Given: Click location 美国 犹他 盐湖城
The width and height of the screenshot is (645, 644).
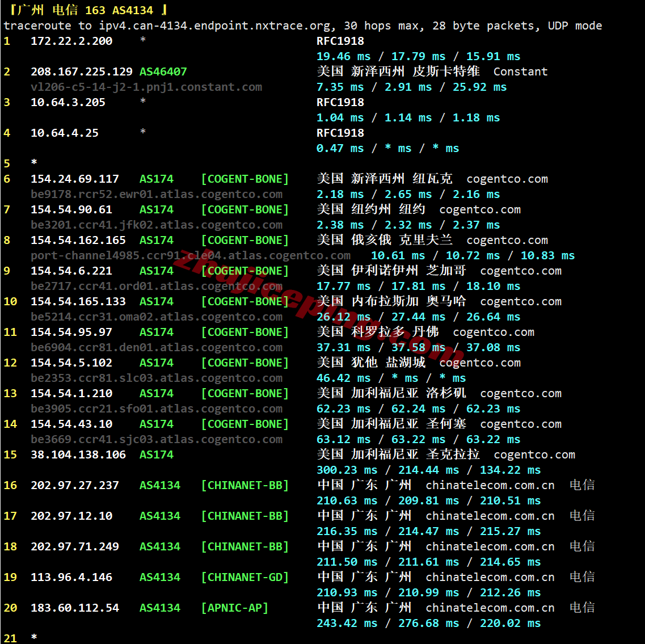Looking at the screenshot, I should coord(371,363).
